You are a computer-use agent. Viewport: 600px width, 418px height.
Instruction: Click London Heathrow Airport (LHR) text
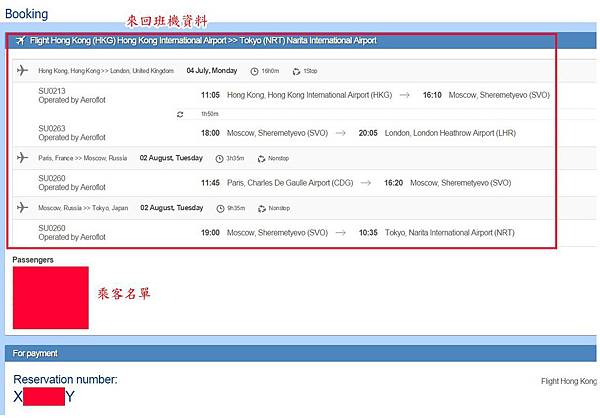[x=450, y=133]
